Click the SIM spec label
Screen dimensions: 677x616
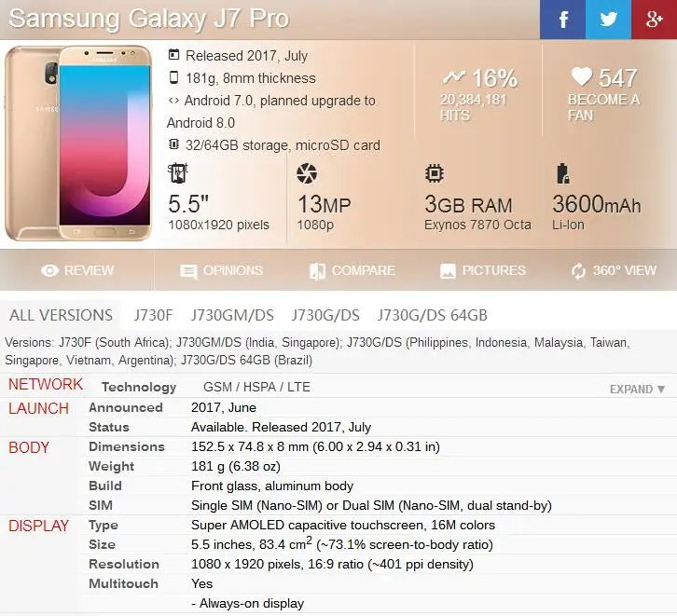100,505
